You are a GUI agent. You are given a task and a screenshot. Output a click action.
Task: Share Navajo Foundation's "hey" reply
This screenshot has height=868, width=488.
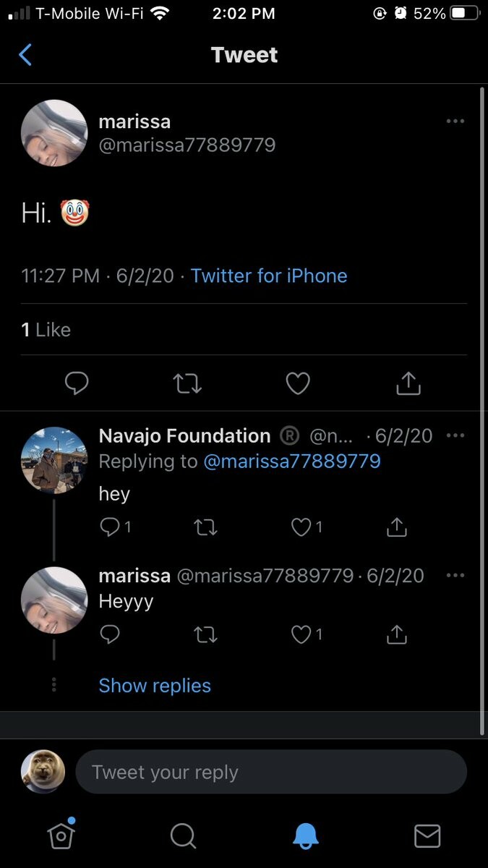[396, 527]
